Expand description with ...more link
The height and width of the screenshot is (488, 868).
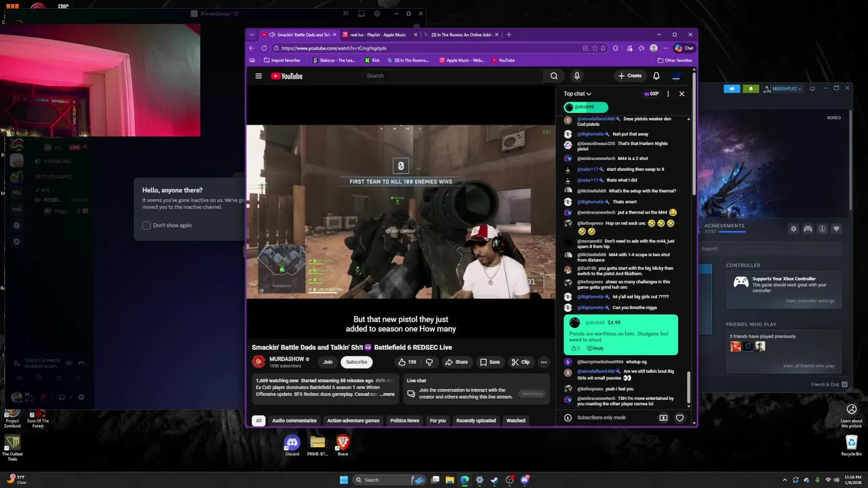click(x=387, y=394)
